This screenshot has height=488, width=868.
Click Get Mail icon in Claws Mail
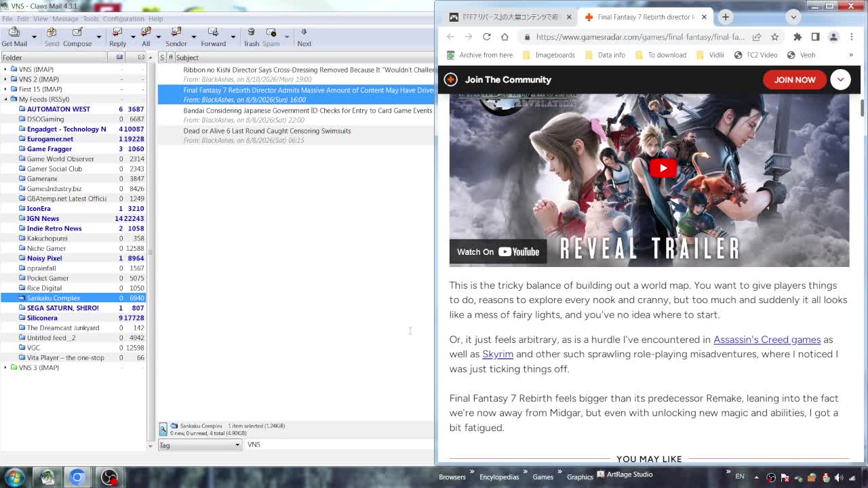pyautogui.click(x=14, y=33)
